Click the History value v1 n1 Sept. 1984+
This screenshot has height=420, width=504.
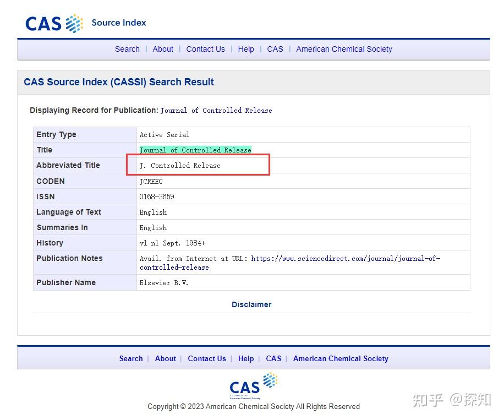point(172,243)
